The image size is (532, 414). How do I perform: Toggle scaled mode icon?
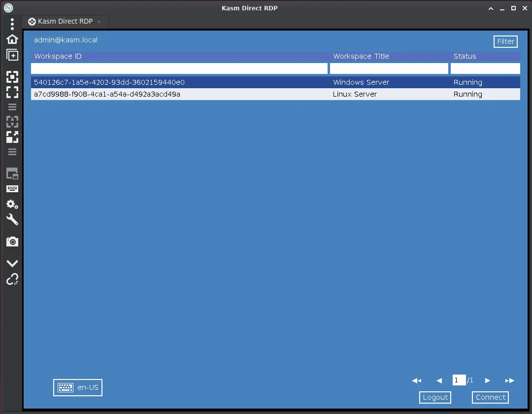[x=12, y=137]
